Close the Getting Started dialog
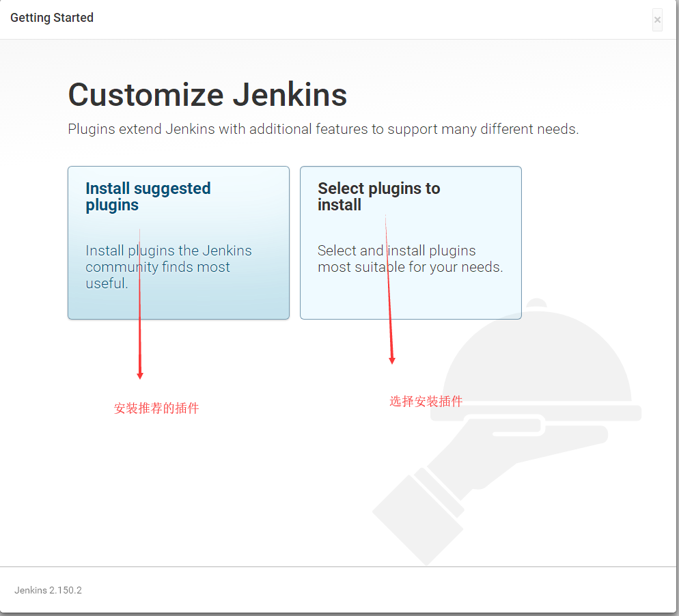The height and width of the screenshot is (616, 679). click(657, 20)
